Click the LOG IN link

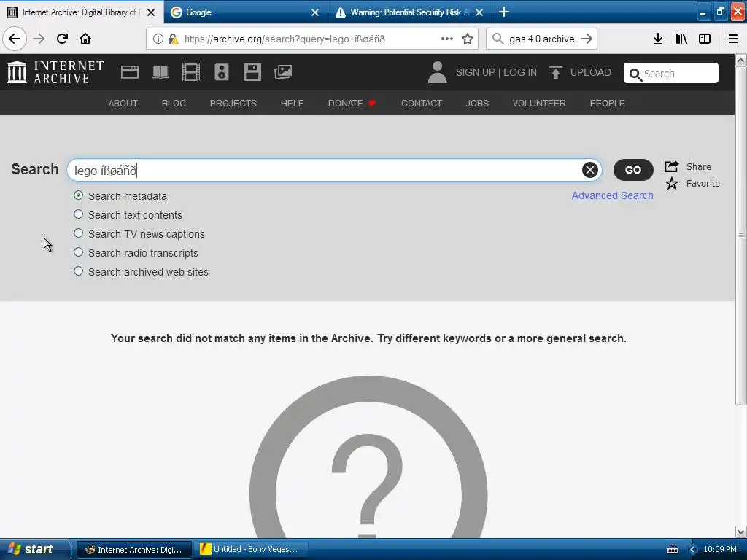click(520, 72)
